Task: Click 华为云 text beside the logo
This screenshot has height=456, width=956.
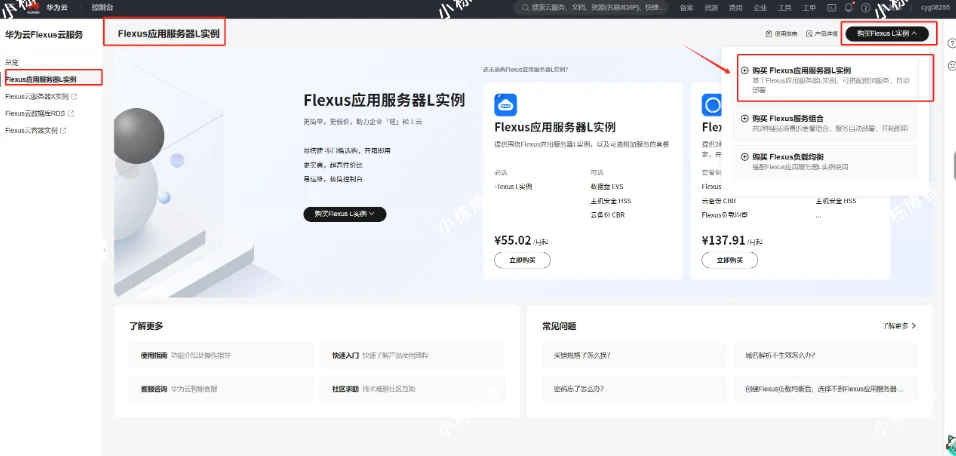Action: tap(57, 8)
